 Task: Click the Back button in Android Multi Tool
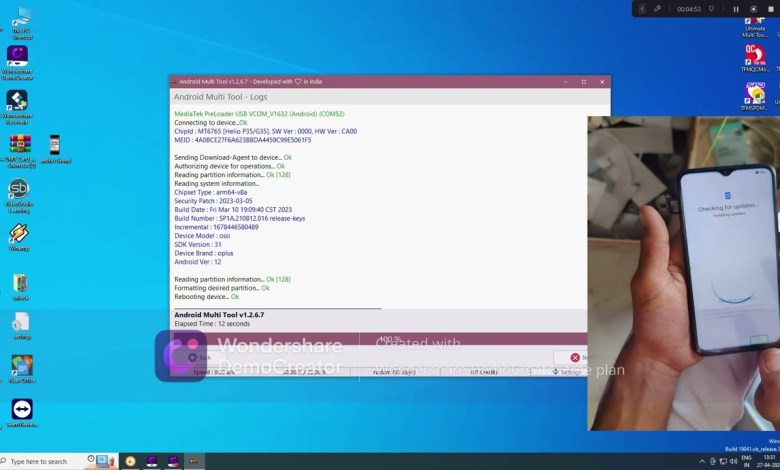click(198, 357)
